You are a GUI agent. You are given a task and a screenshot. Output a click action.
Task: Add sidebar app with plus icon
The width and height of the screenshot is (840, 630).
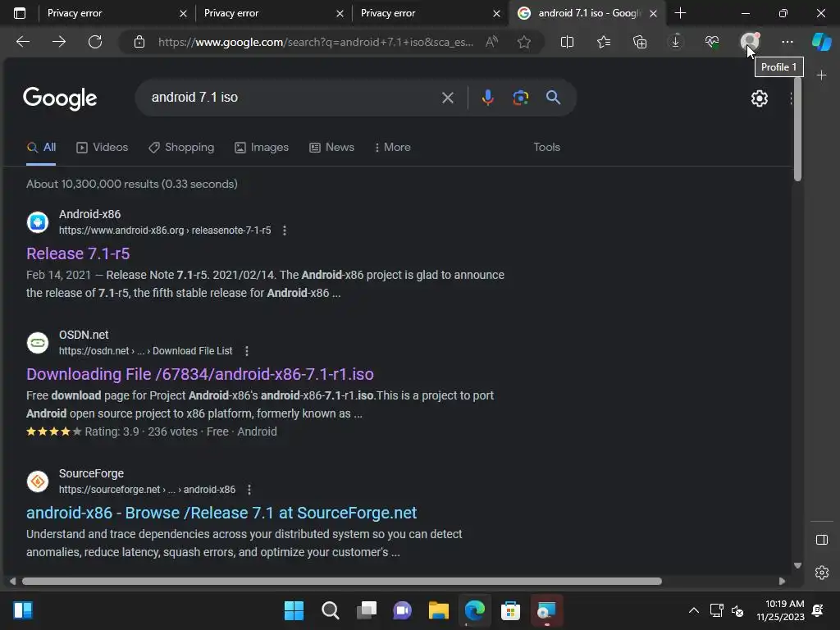[x=821, y=75]
